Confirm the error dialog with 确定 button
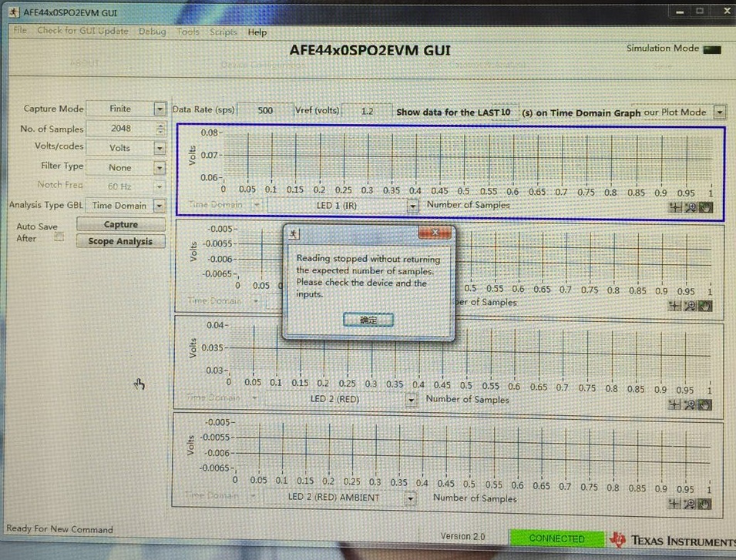This screenshot has width=736, height=560. (x=368, y=320)
